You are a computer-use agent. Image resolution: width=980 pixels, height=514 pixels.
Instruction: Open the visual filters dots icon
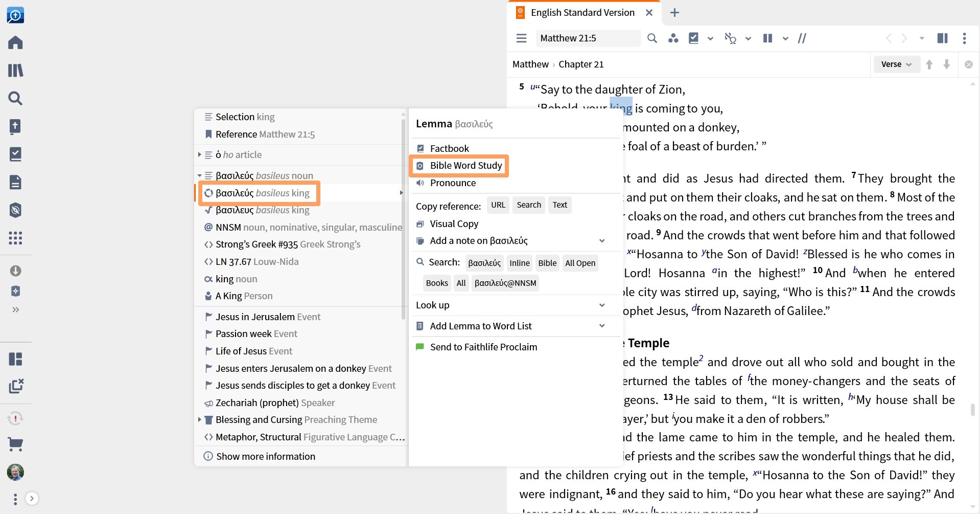(673, 38)
